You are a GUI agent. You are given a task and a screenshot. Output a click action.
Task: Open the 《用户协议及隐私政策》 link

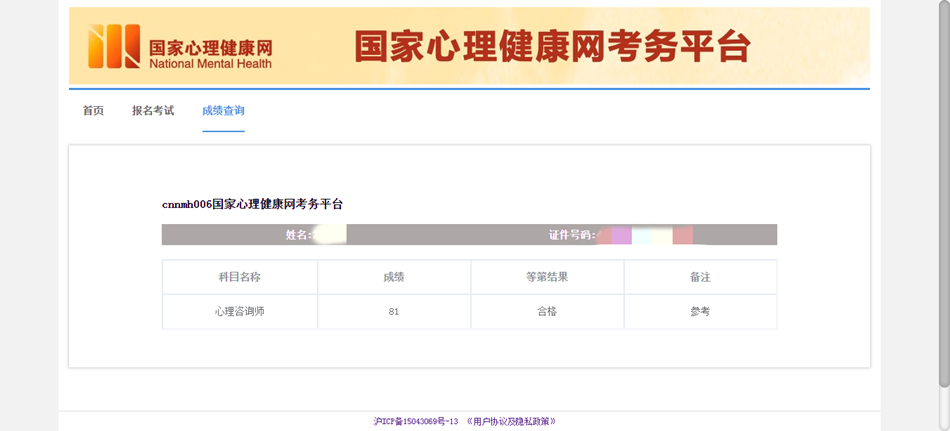click(511, 421)
